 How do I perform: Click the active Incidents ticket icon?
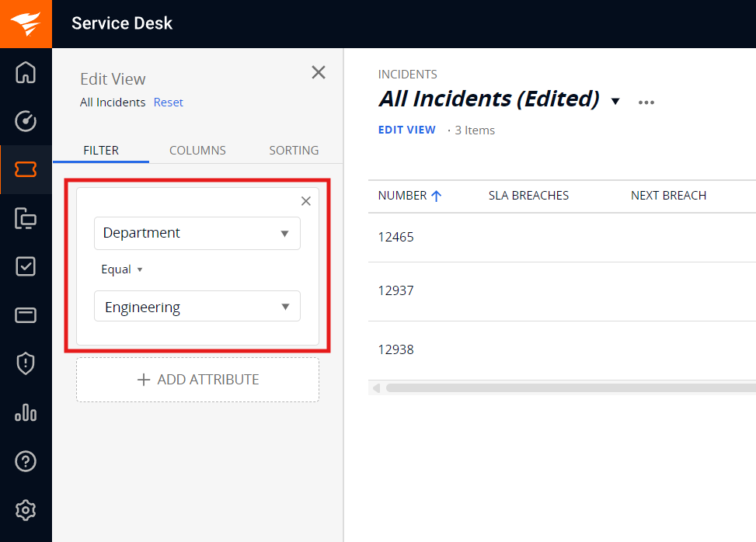(26, 169)
